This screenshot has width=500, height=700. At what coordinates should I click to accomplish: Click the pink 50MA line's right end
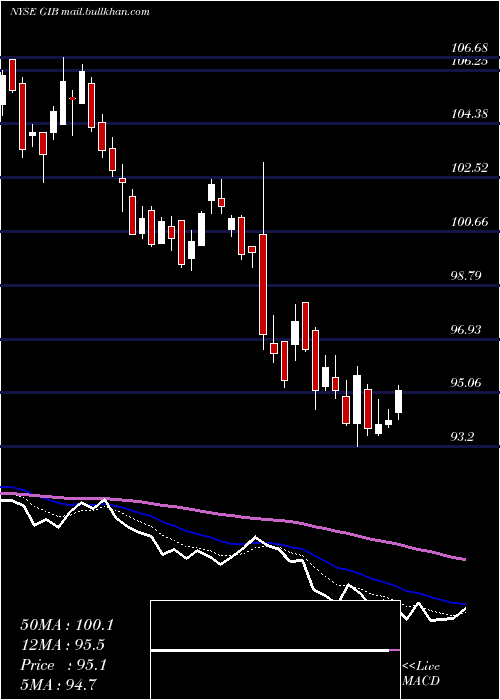pyautogui.click(x=464, y=559)
